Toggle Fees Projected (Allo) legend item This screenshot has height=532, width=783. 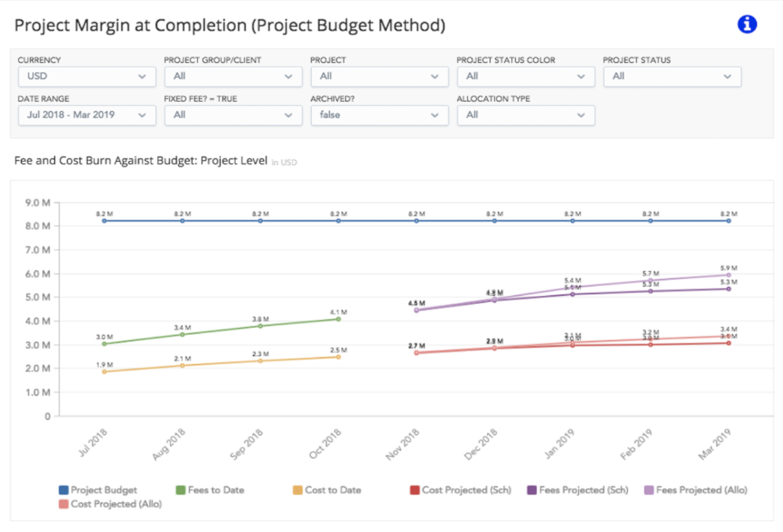click(x=696, y=490)
